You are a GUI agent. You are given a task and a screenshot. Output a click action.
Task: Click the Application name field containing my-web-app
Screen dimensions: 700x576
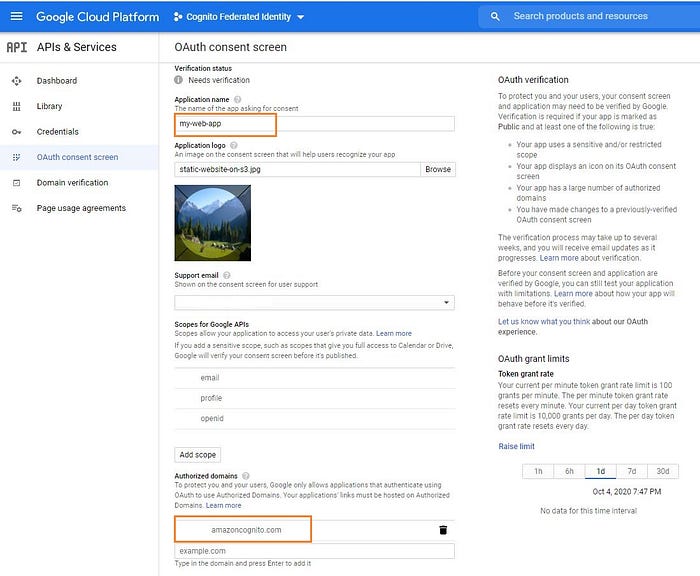314,124
